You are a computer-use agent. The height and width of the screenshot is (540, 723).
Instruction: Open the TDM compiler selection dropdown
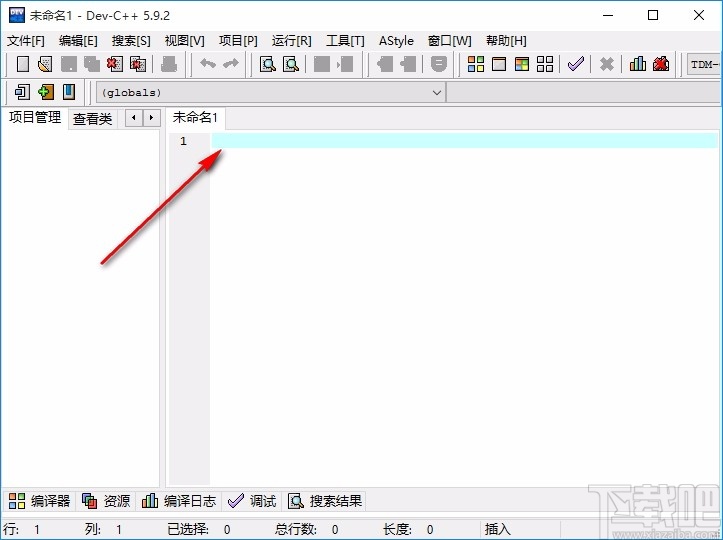pyautogui.click(x=705, y=65)
